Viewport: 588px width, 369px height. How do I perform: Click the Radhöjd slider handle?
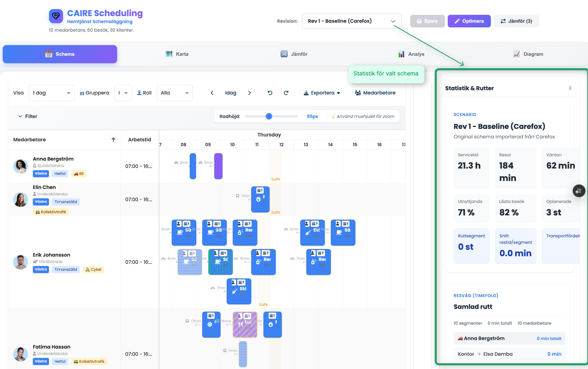coord(269,116)
